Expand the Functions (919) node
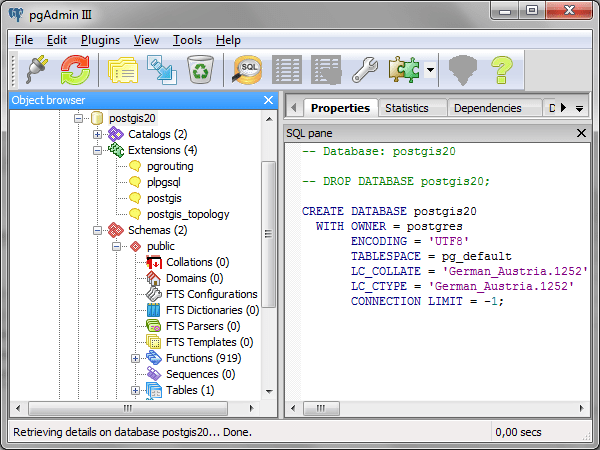 click(x=135, y=358)
